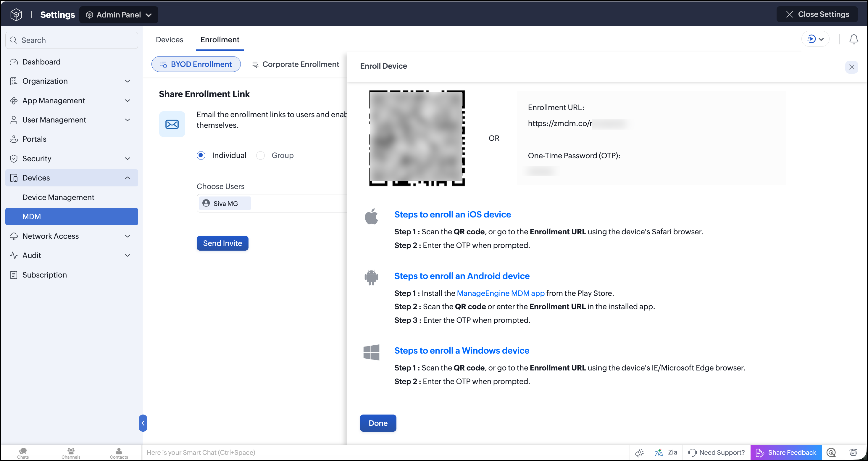The image size is (868, 461).
Task: Open Steps to enroll an iOS device
Action: pyautogui.click(x=453, y=214)
